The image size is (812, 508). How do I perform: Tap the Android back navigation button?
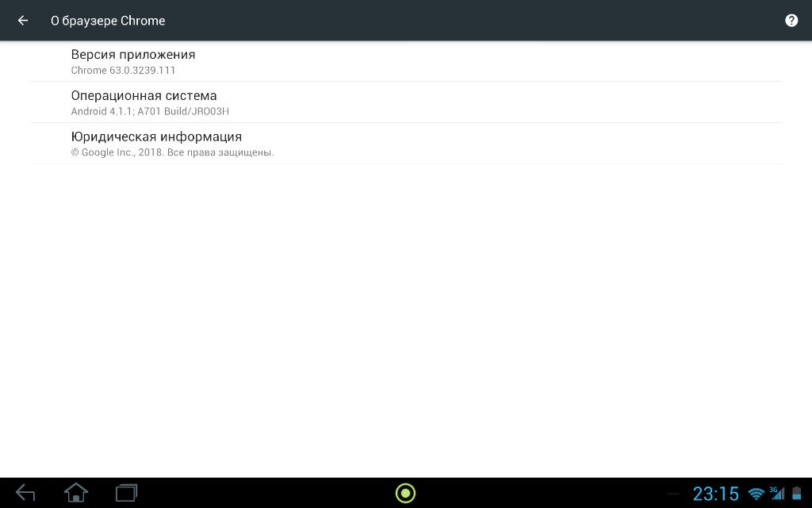coord(25,492)
